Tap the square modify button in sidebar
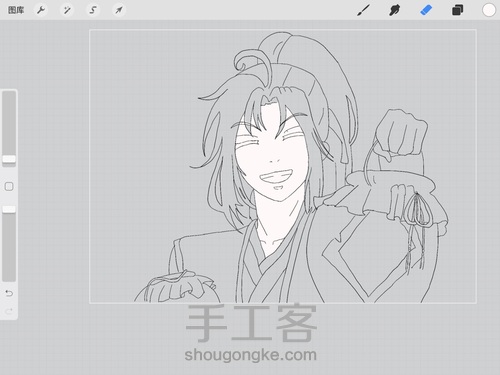This screenshot has height=375, width=500. tap(9, 186)
